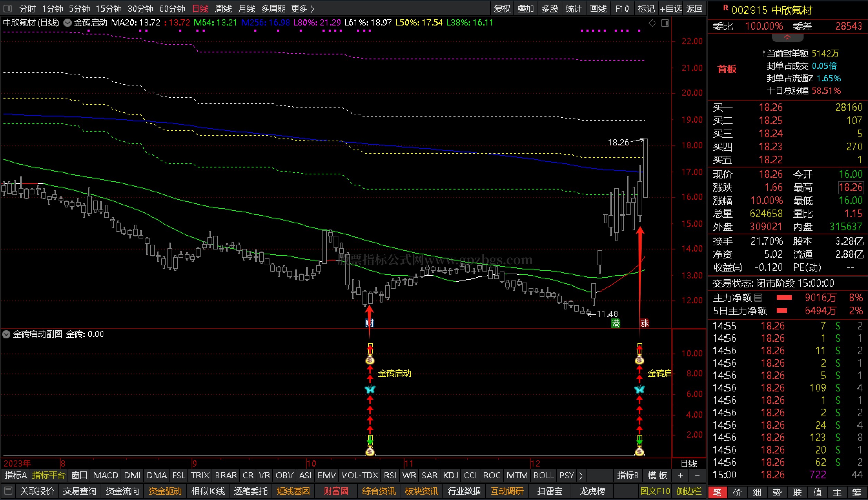The image size is (868, 500).
Task: Select the 主 main-force tab
Action: coord(837,492)
